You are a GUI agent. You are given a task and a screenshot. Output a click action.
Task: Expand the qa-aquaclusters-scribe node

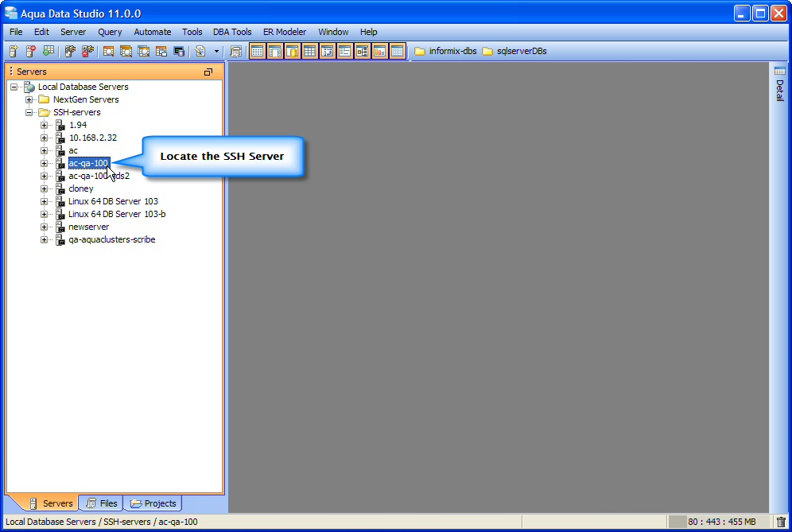[x=45, y=239]
